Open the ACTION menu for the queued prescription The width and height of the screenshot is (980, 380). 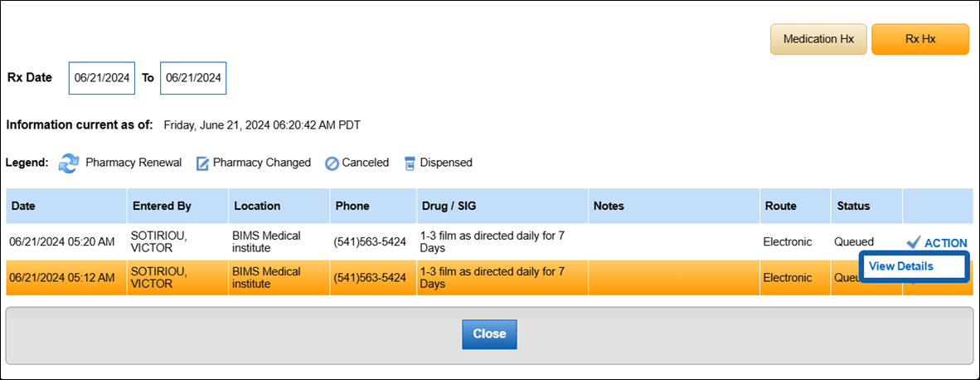coord(945,243)
